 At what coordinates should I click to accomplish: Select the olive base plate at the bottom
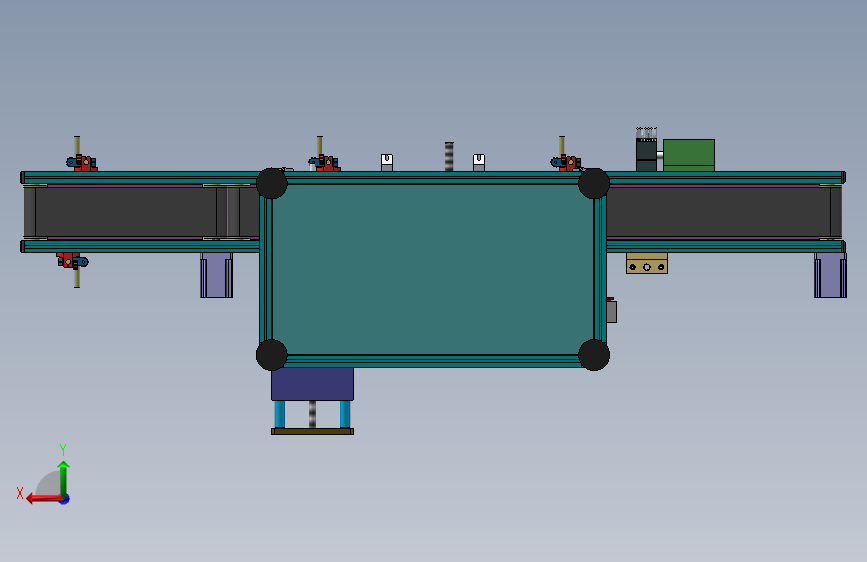point(312,431)
